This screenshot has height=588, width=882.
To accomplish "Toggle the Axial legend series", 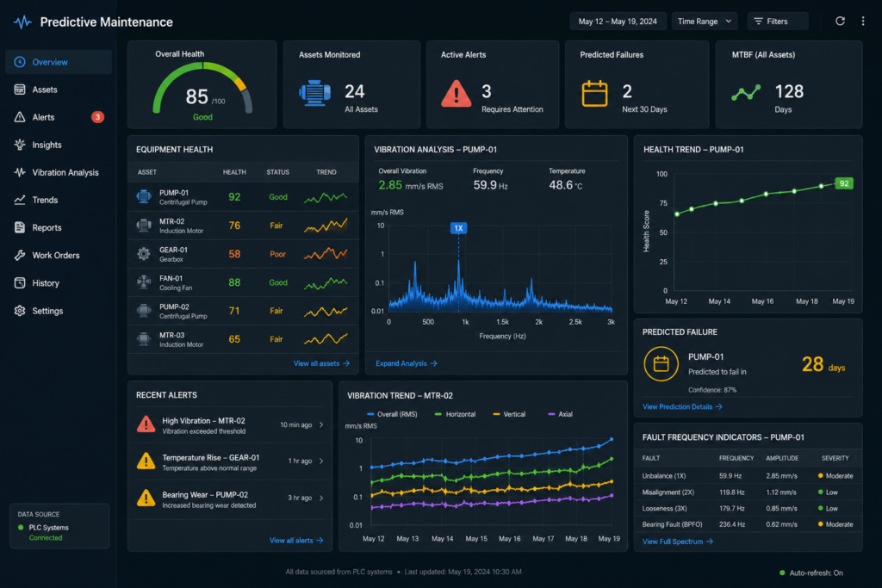I will [x=560, y=414].
